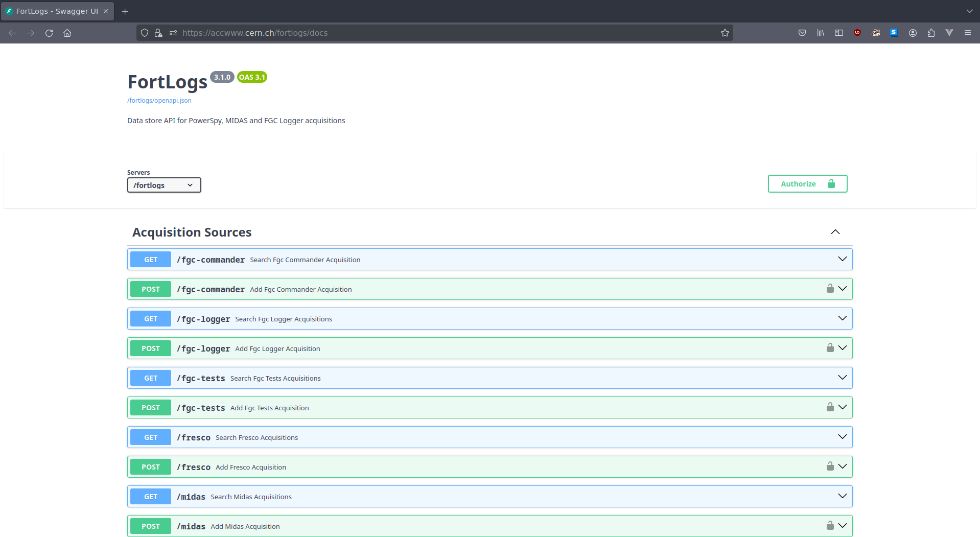Image resolution: width=980 pixels, height=537 pixels.
Task: Open the Firefox application menu
Action: 968,33
